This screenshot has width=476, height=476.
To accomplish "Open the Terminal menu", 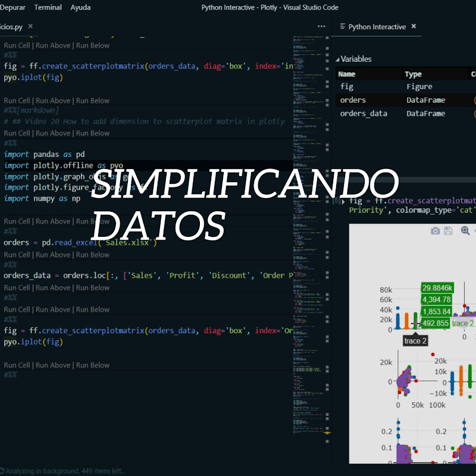I will coord(48,7).
